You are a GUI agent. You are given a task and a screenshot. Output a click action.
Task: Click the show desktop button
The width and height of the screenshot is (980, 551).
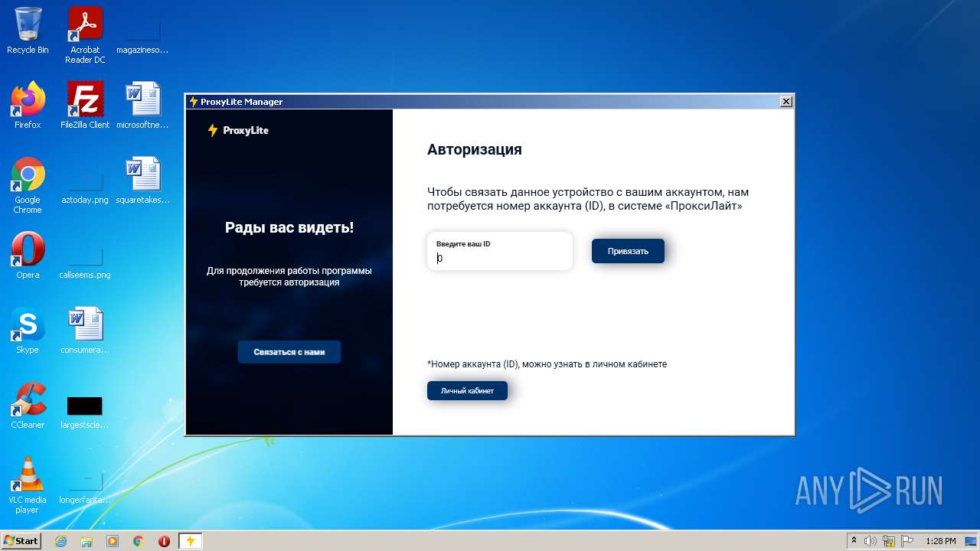click(x=972, y=541)
